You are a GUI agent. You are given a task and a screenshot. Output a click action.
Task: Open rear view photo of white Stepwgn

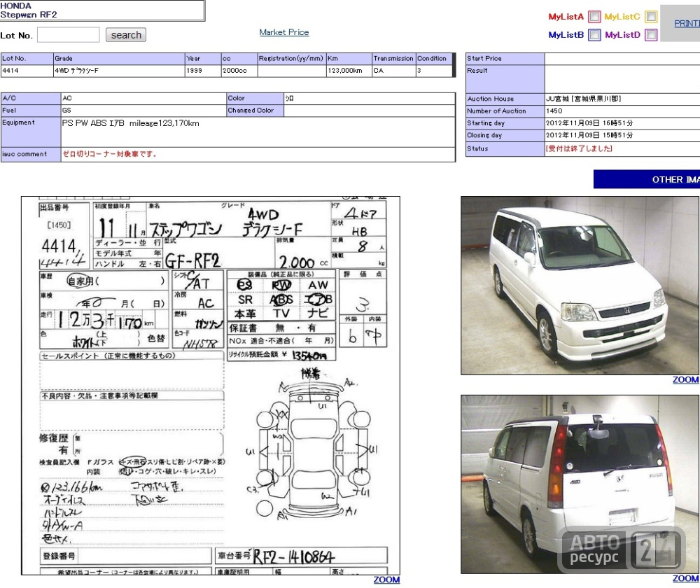[x=580, y=484]
